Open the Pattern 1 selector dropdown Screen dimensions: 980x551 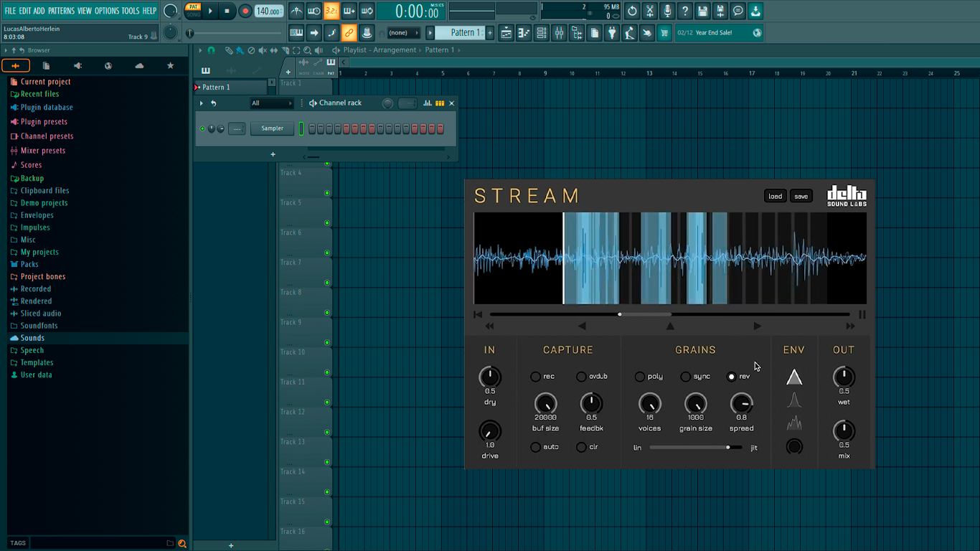pyautogui.click(x=465, y=33)
